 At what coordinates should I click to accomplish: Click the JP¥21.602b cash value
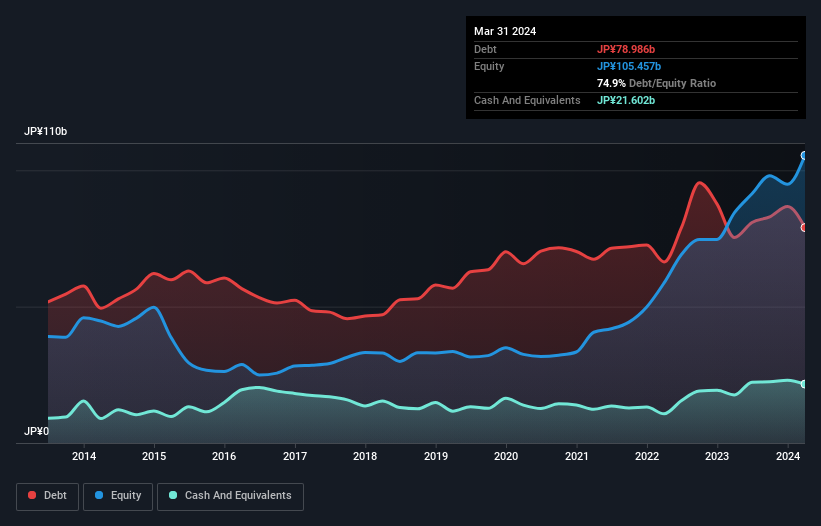pyautogui.click(x=626, y=100)
